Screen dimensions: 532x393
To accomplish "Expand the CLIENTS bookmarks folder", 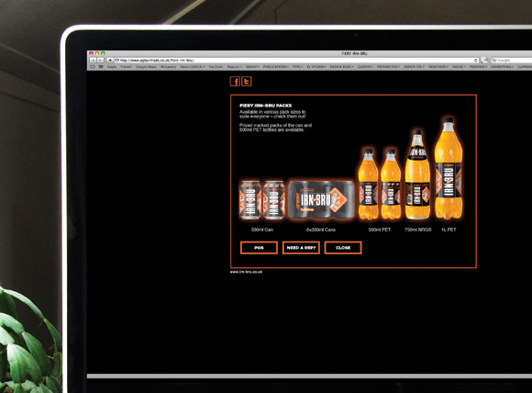I will tap(365, 67).
